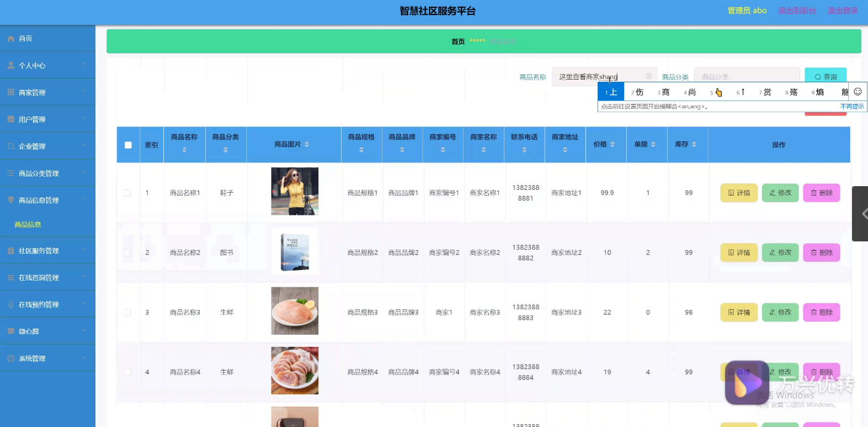
Task: Sort the table by 商品图片 column arrows
Action: pos(307,144)
